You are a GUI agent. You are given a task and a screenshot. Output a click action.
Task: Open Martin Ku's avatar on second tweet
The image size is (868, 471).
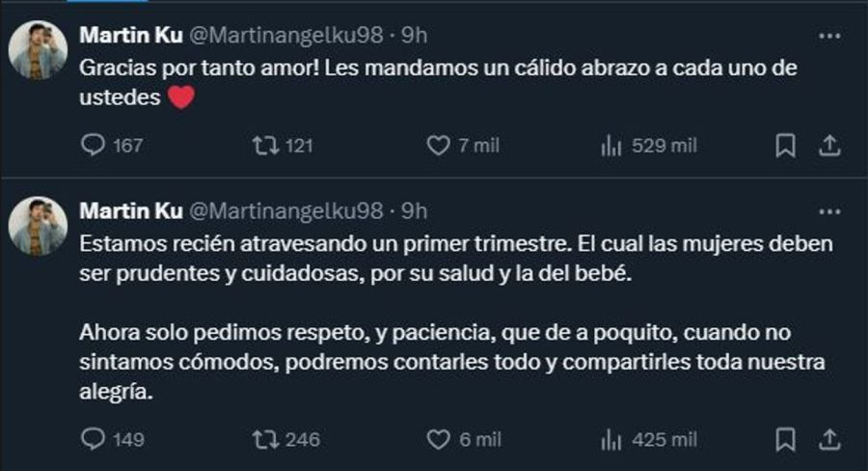coord(39,227)
